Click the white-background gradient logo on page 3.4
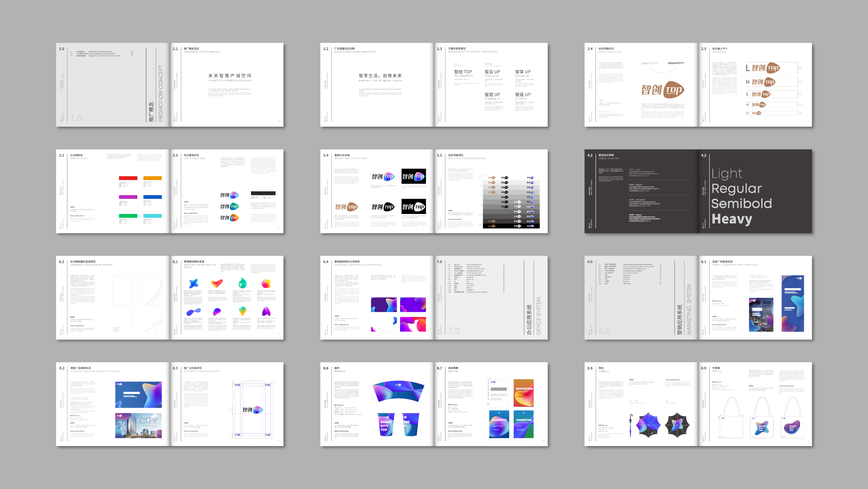Screen dimensions: 868x489 pos(383,176)
